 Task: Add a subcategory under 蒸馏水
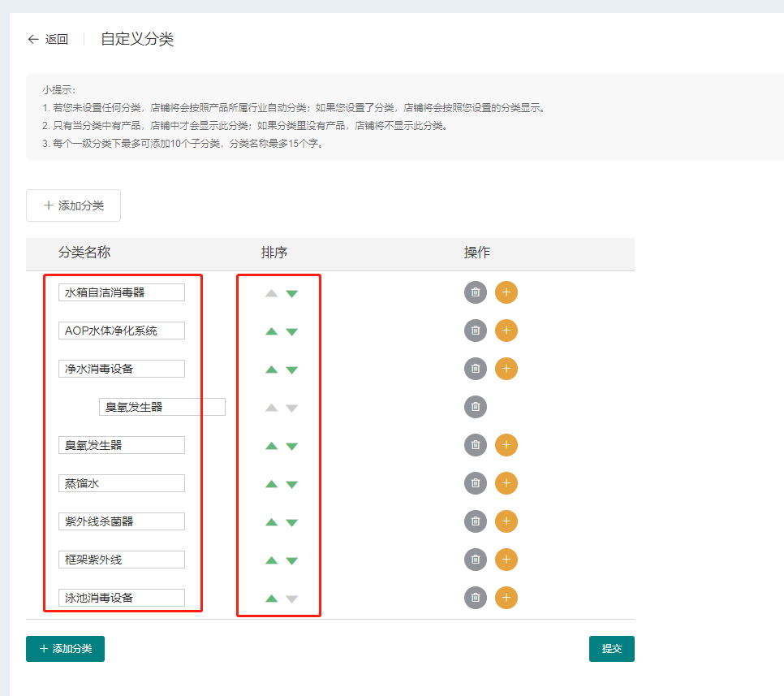click(506, 483)
